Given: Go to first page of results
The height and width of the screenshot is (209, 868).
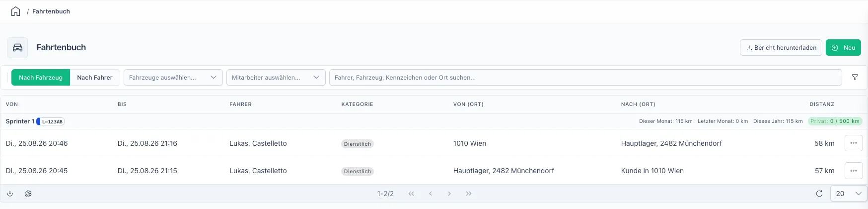Looking at the screenshot, I should [x=411, y=194].
